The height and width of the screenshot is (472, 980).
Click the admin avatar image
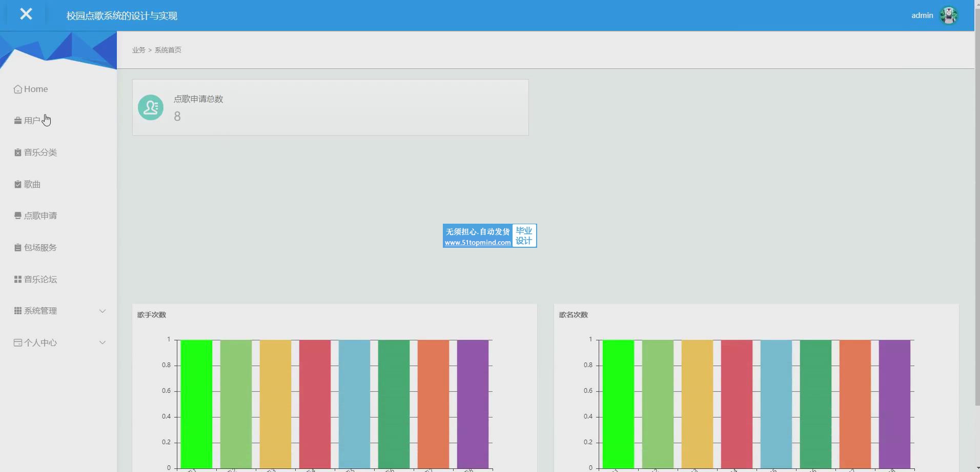coord(949,15)
